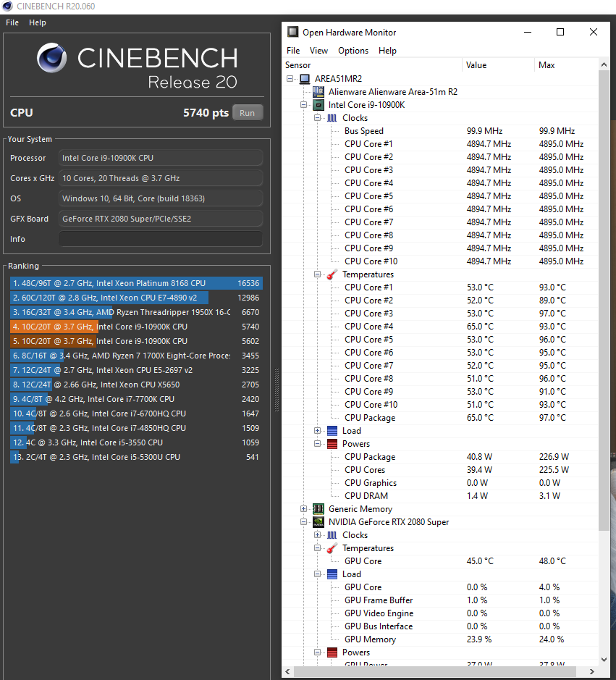Expand the CPU Load group
The width and height of the screenshot is (616, 680).
[x=317, y=431]
